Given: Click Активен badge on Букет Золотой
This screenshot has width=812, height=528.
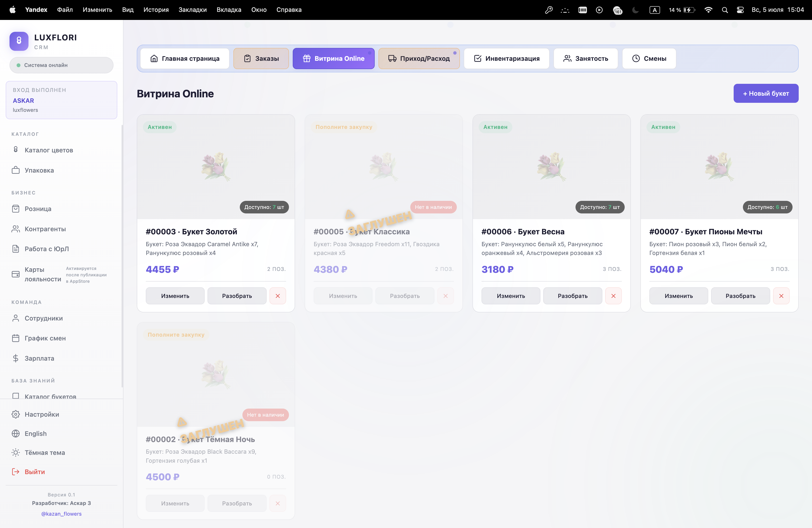Looking at the screenshot, I should (160, 127).
